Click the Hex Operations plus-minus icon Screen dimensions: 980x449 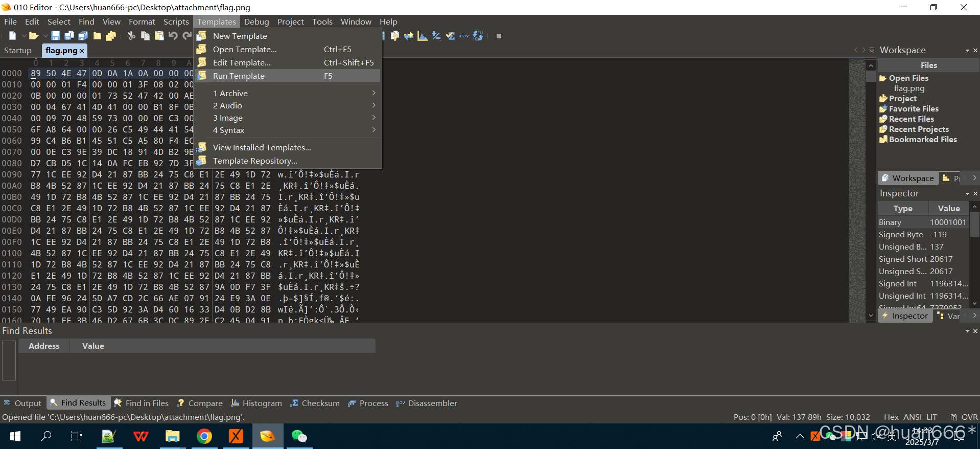436,36
